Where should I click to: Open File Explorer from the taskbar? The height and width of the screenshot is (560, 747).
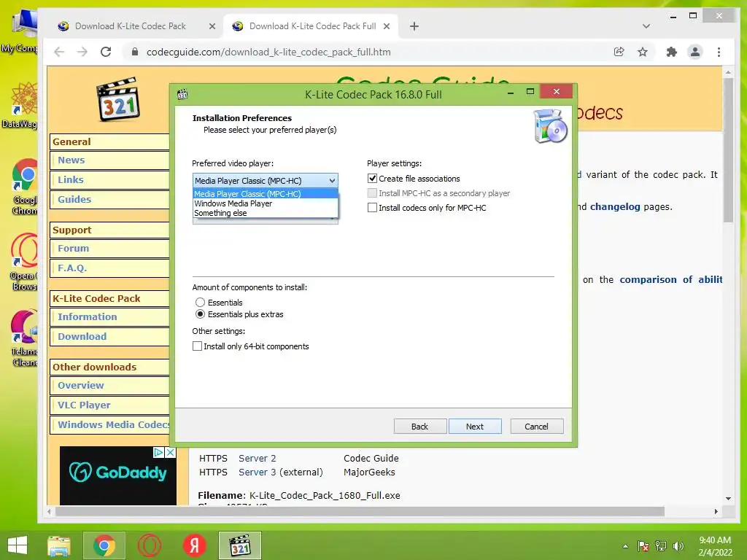pos(59,545)
